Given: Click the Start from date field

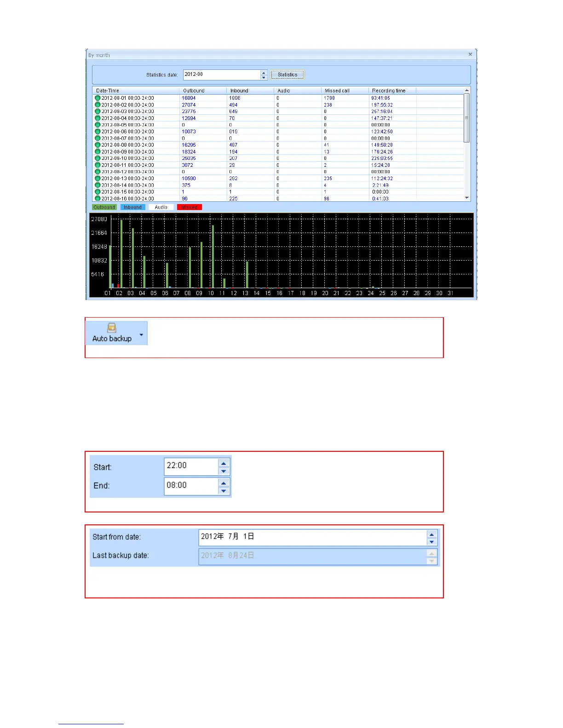Looking at the screenshot, I should (x=313, y=537).
